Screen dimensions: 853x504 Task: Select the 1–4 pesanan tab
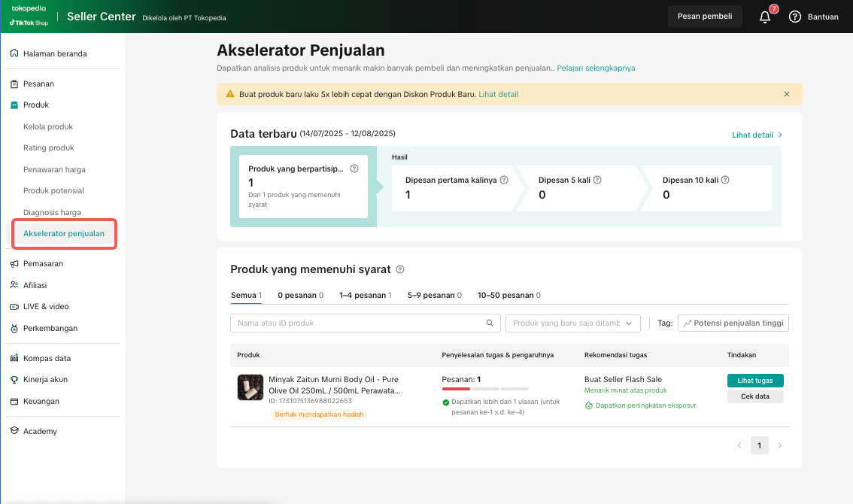tap(365, 296)
